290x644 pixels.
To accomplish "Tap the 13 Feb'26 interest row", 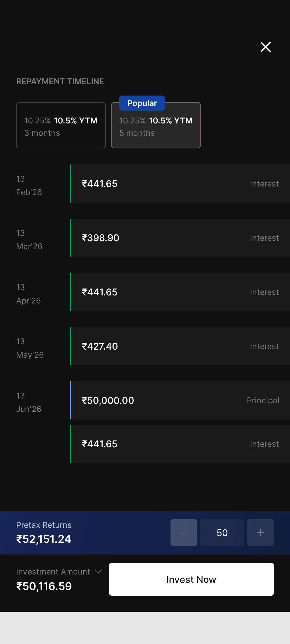I will [x=180, y=184].
